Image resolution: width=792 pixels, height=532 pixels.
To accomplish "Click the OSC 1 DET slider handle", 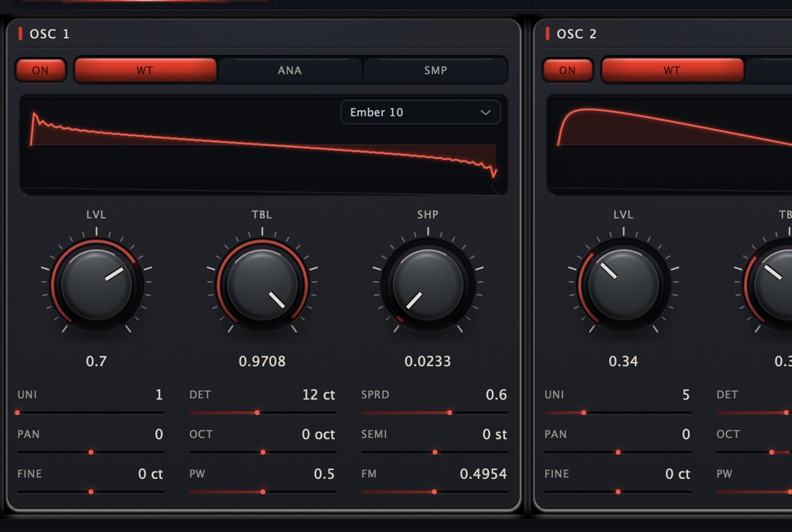I will point(257,413).
